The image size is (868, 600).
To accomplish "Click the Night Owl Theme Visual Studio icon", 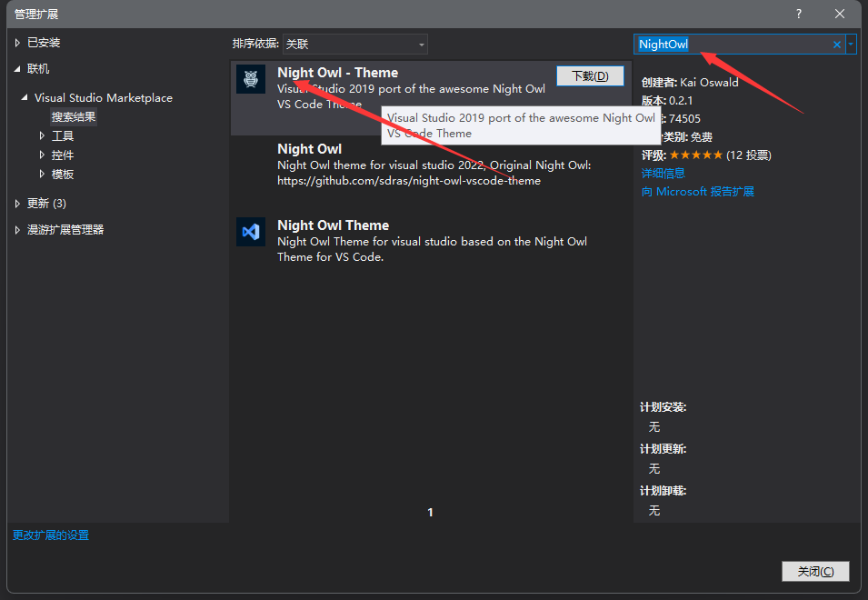I will (251, 232).
